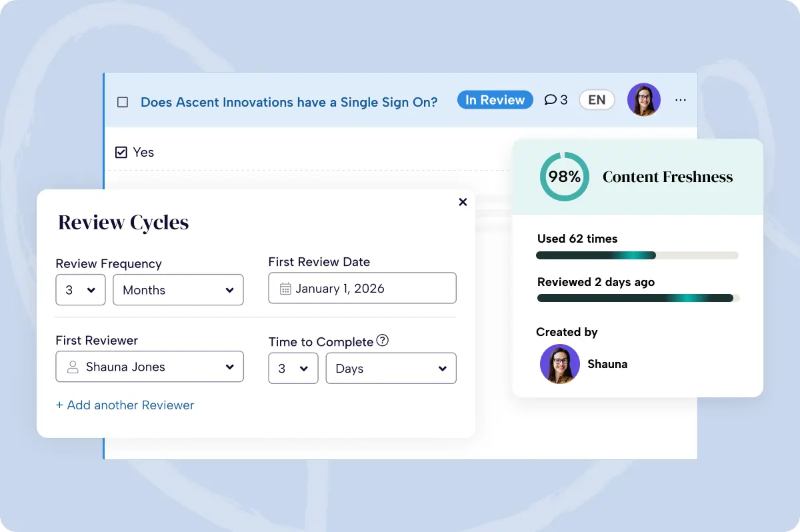Open the Time to Complete number dropdown
This screenshot has width=800, height=532.
293,369
